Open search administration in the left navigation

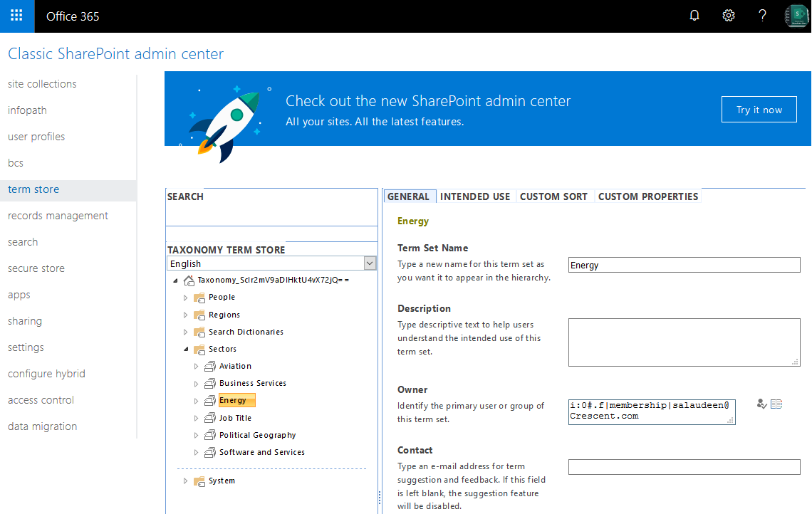click(x=23, y=242)
